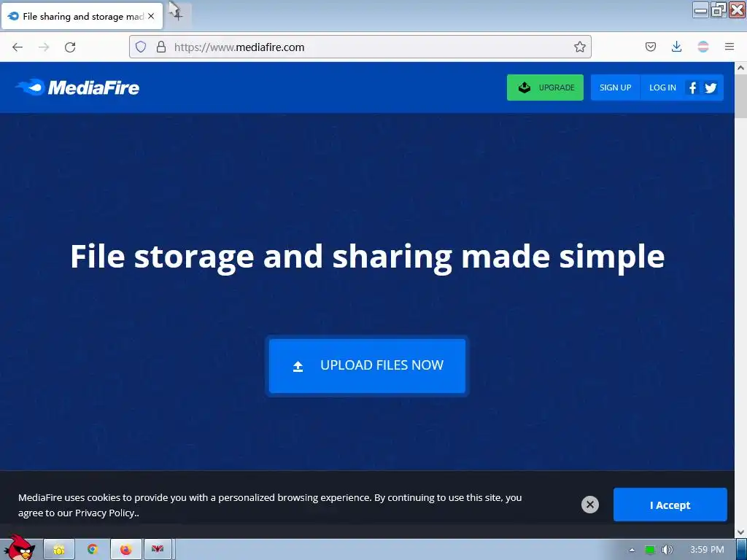Open the Firefox hamburger menu
The width and height of the screenshot is (747, 560).
click(729, 47)
